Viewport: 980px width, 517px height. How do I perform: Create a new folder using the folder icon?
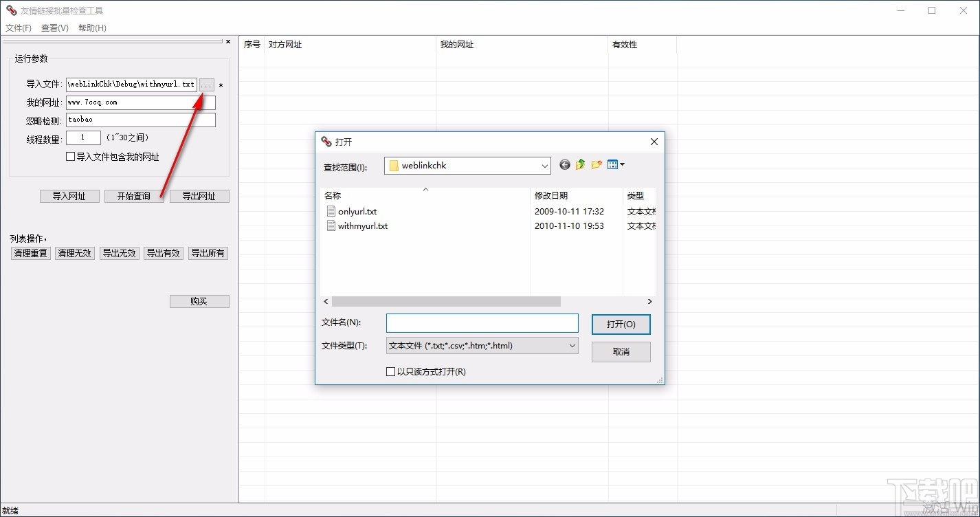[x=595, y=165]
